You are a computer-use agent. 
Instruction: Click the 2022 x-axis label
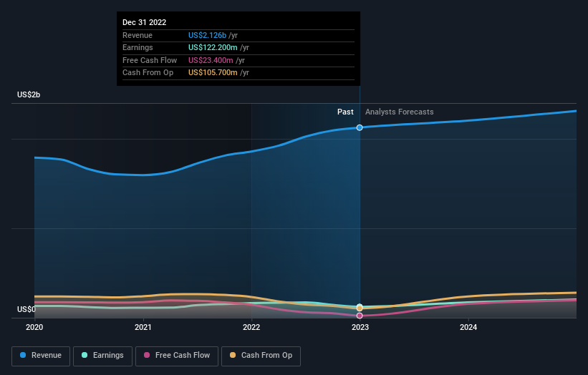pyautogui.click(x=251, y=328)
